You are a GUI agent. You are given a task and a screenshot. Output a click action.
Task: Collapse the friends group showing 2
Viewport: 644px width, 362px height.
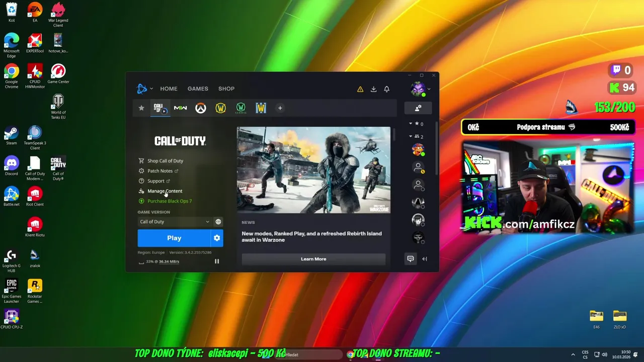[411, 137]
